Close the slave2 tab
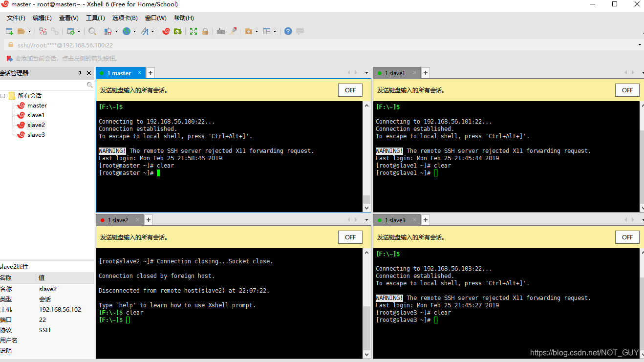 pyautogui.click(x=138, y=220)
